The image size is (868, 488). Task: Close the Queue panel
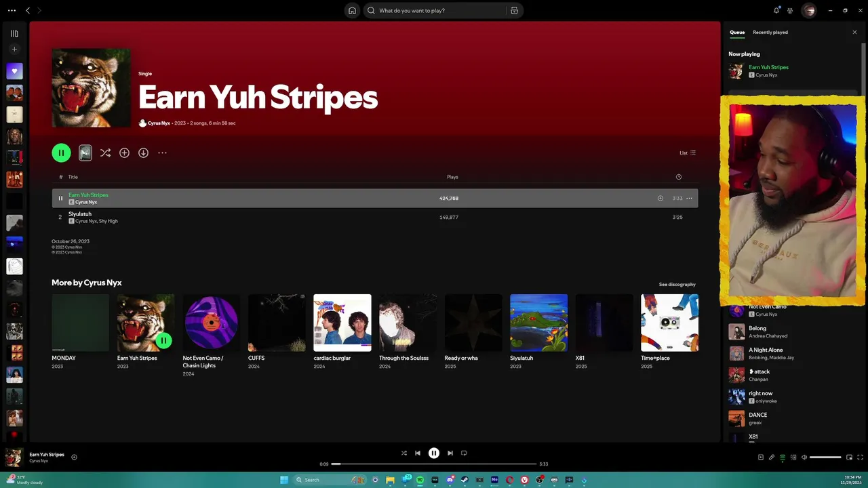pos(854,33)
